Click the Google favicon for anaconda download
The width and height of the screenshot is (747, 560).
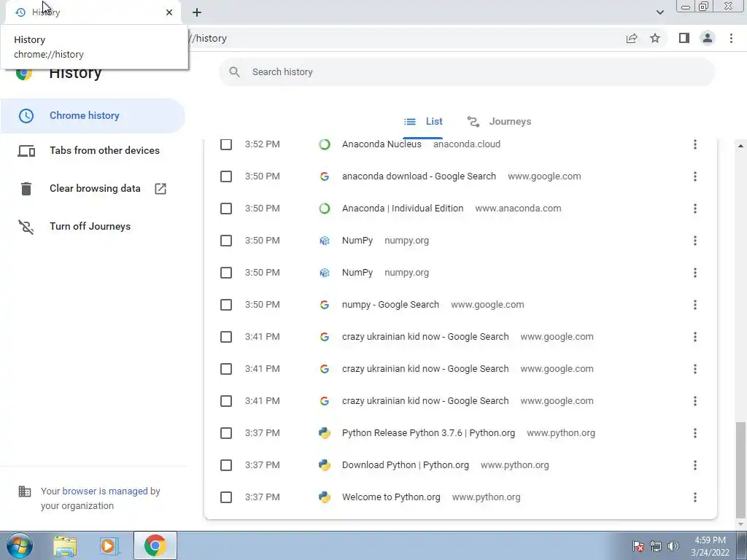pos(325,176)
